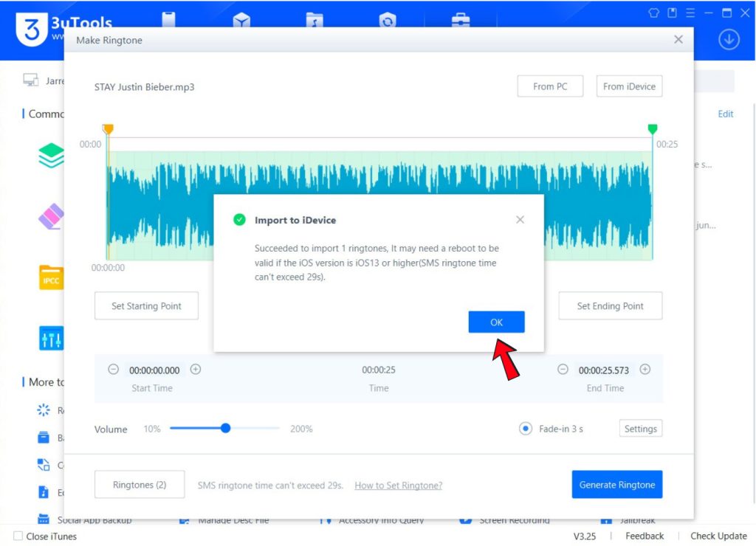Click OK in the Import to iDevice dialog

click(x=496, y=322)
